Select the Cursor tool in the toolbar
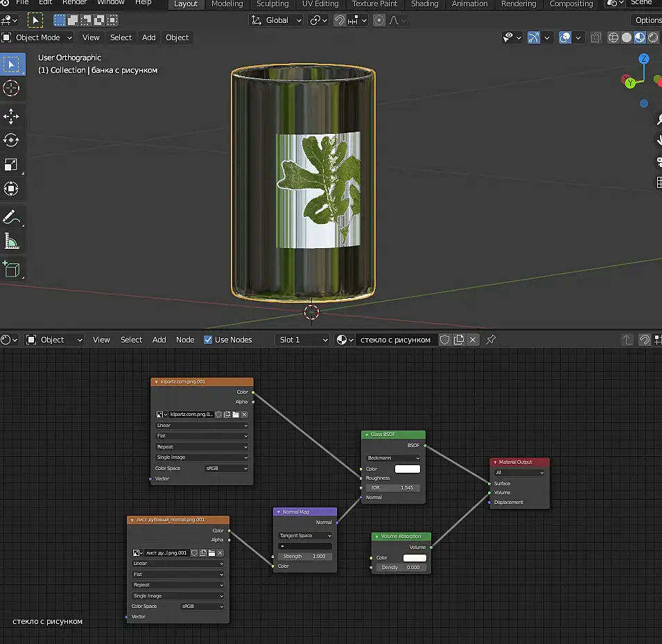Viewport: 662px width, 644px height. (x=12, y=88)
